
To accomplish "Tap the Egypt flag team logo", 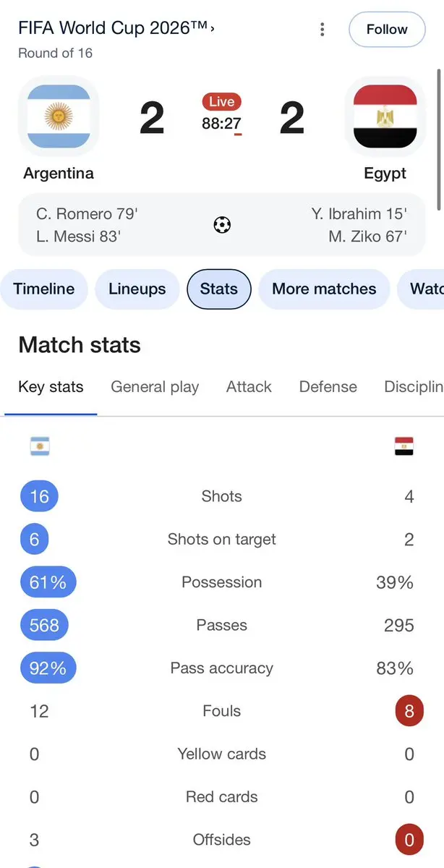I will click(x=385, y=116).
